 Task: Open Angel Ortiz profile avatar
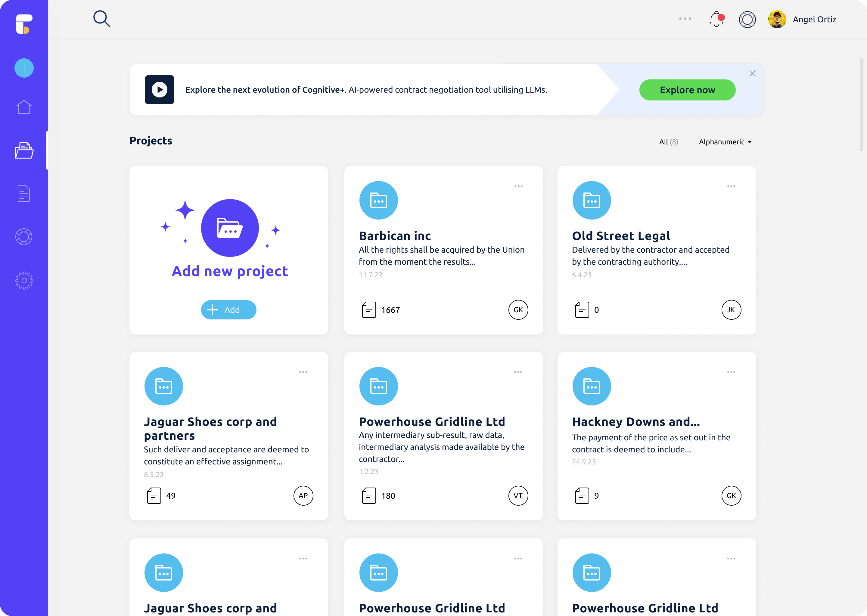point(777,19)
